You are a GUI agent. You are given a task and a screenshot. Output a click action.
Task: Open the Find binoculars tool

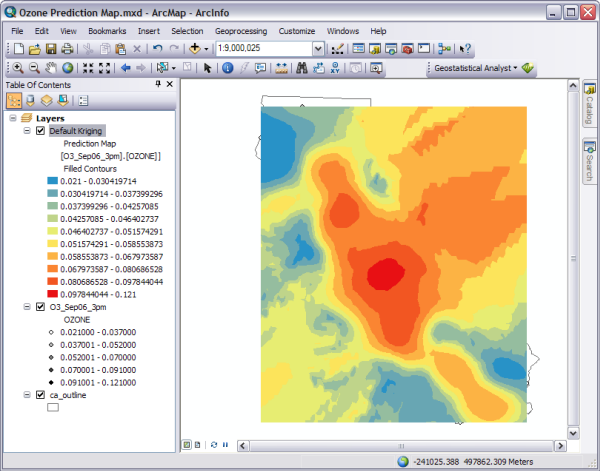click(302, 68)
